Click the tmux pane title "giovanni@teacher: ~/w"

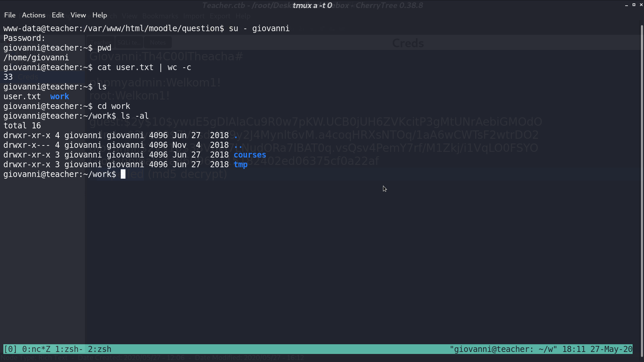[x=503, y=349]
